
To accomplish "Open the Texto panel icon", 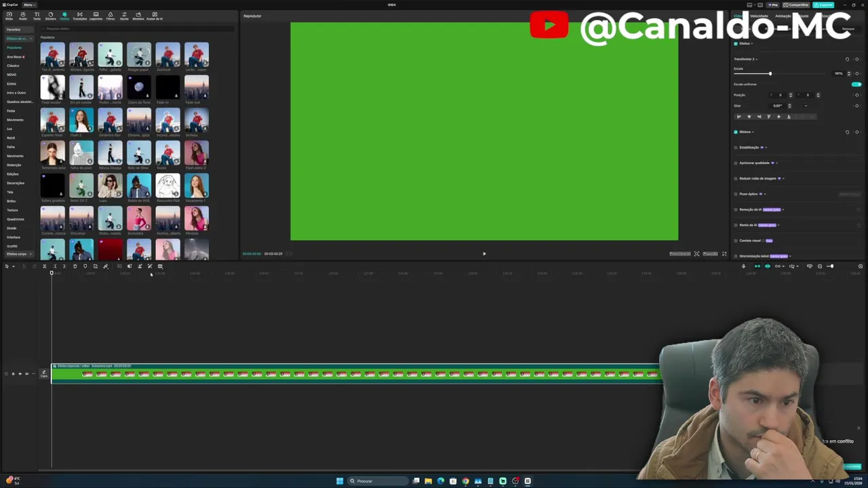I will [37, 16].
